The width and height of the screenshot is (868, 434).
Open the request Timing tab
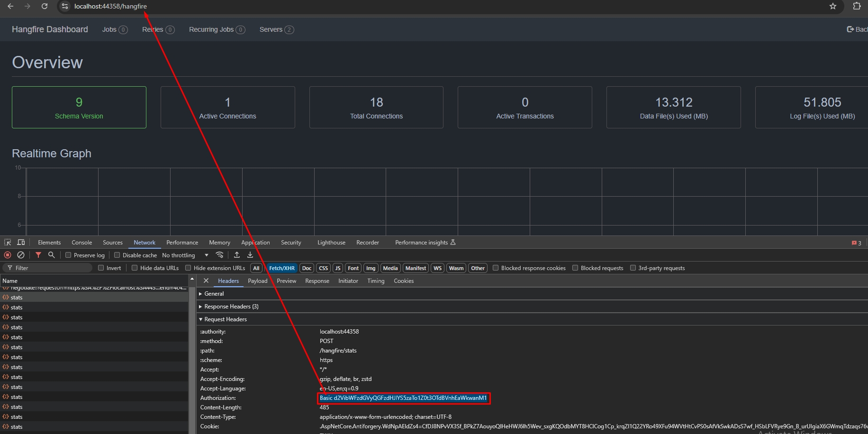pyautogui.click(x=376, y=281)
